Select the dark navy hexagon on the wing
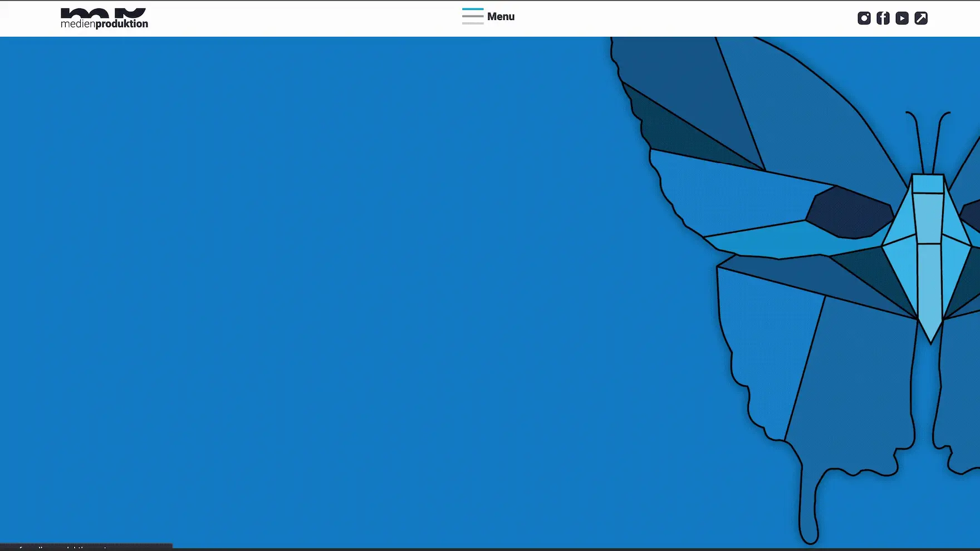The image size is (980, 551). point(849,213)
